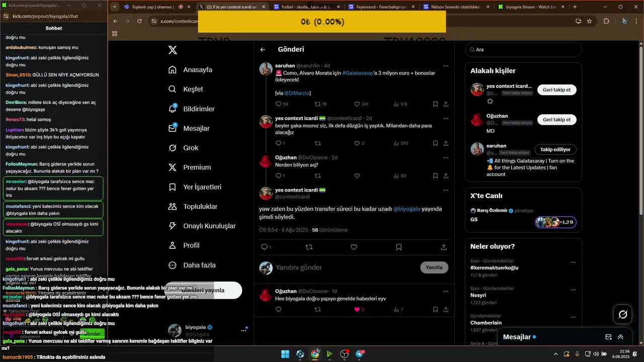
Task: Open more options on the main post
Action: [x=445, y=190]
